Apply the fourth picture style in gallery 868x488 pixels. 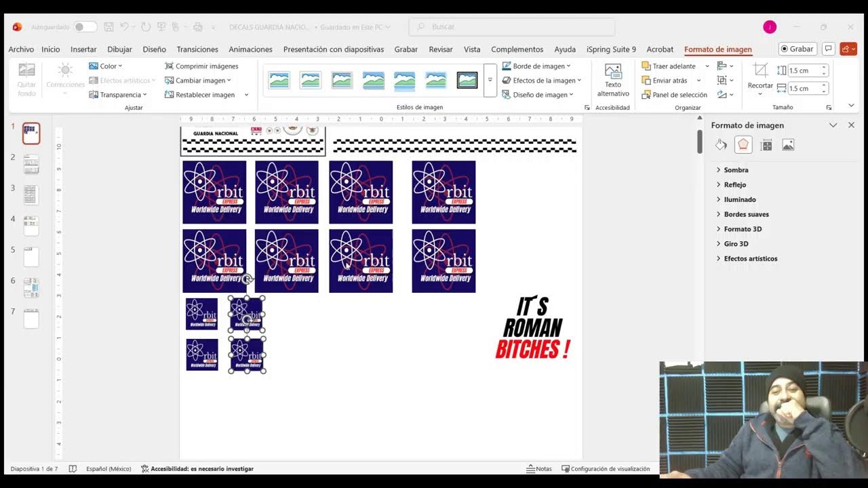[x=373, y=80]
